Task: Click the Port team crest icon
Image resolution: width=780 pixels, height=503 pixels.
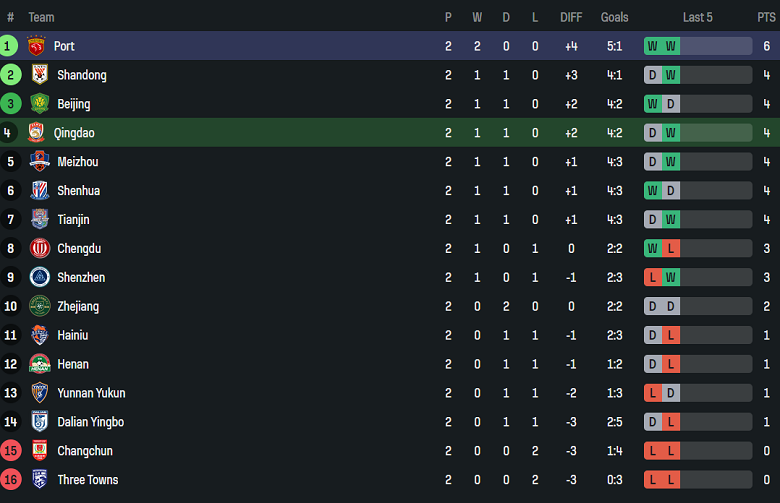Action: [37, 46]
